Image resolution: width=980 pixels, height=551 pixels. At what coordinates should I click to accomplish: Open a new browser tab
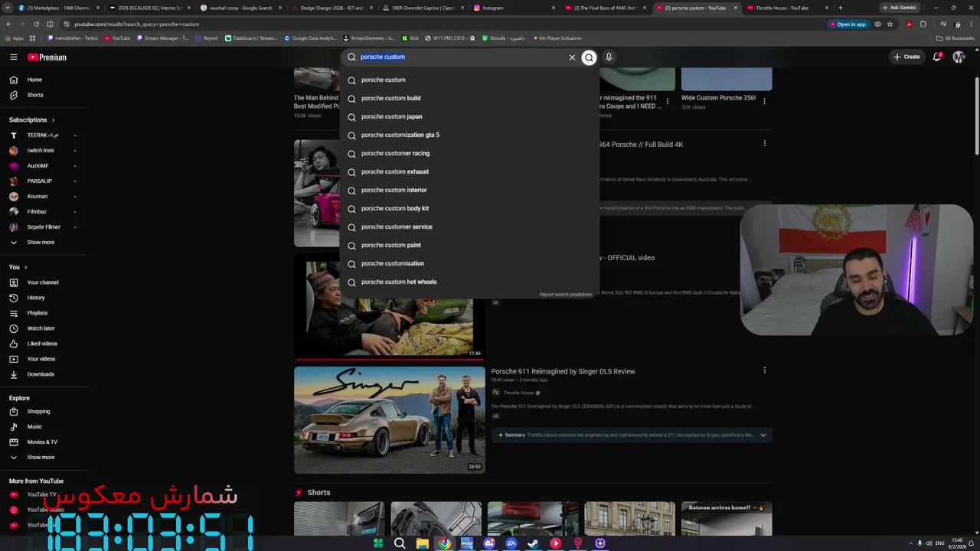click(x=841, y=8)
